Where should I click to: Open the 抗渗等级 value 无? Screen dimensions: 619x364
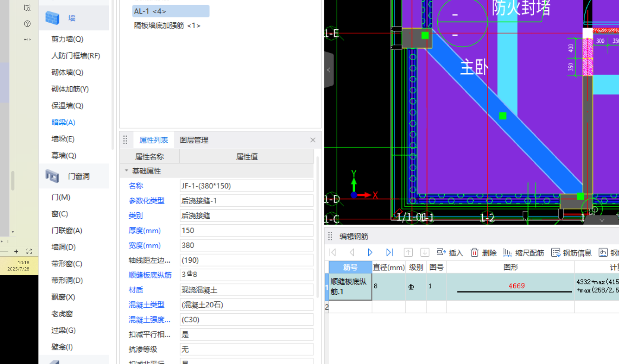click(246, 349)
